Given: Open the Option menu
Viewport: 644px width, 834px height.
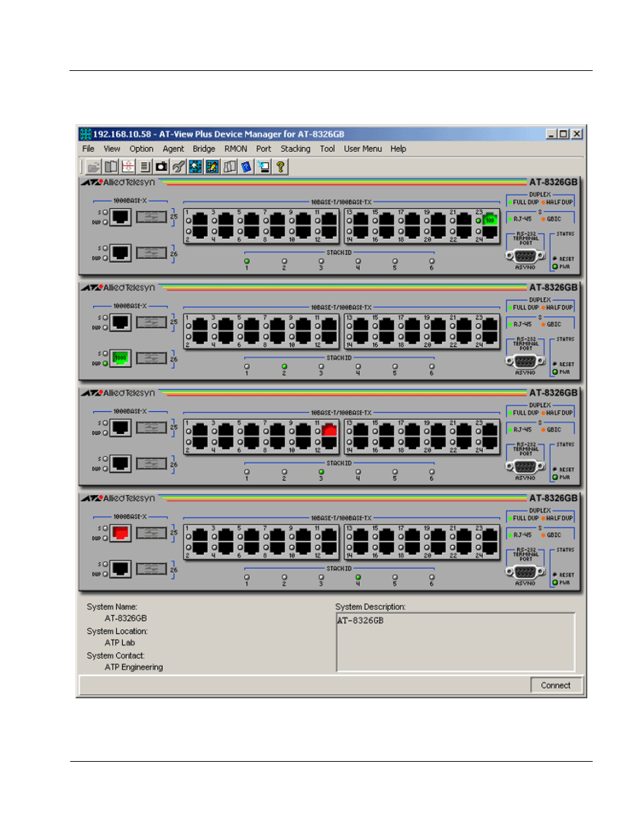Looking at the screenshot, I should (x=141, y=149).
